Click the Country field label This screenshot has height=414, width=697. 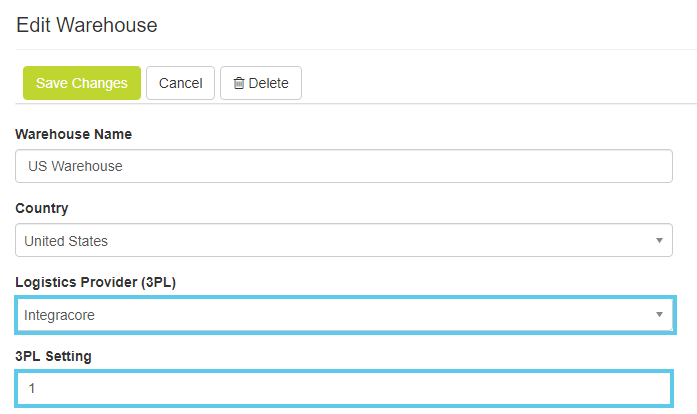(42, 208)
